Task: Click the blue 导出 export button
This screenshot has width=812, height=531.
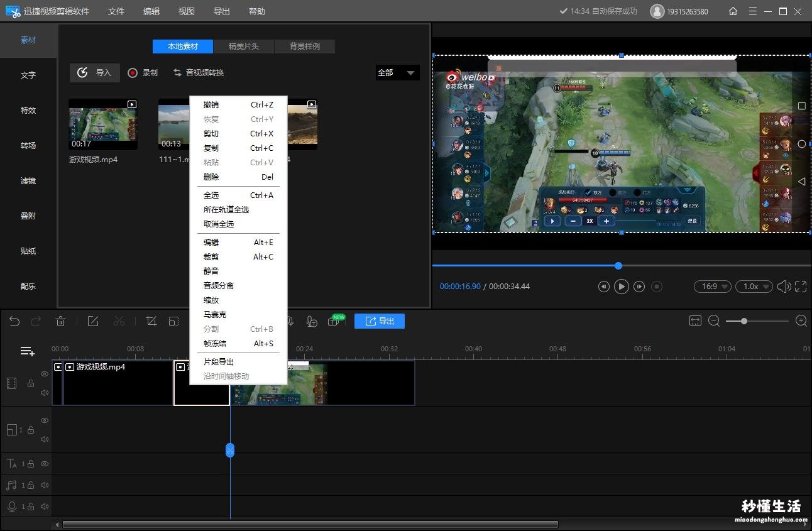Action: click(380, 321)
